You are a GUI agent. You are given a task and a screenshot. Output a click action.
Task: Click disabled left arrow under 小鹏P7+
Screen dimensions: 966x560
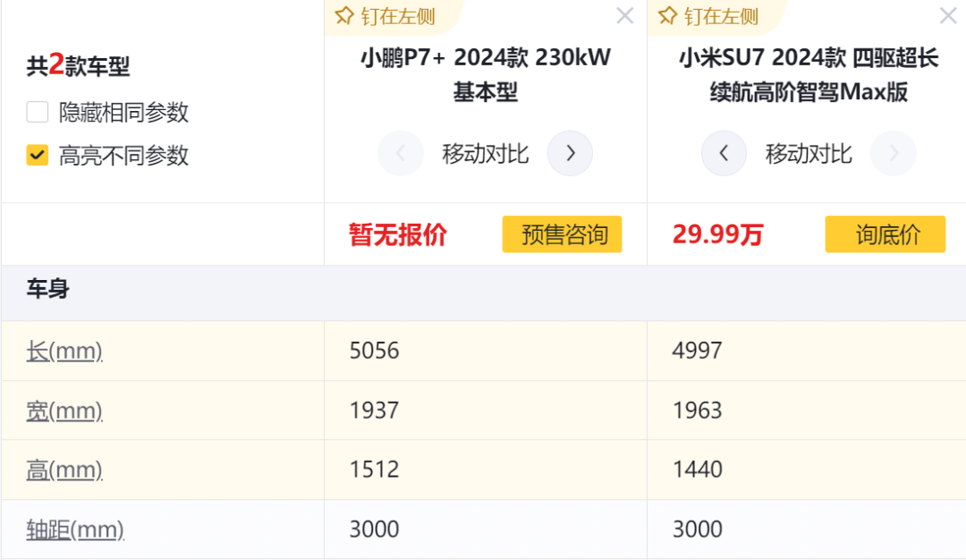pyautogui.click(x=400, y=154)
